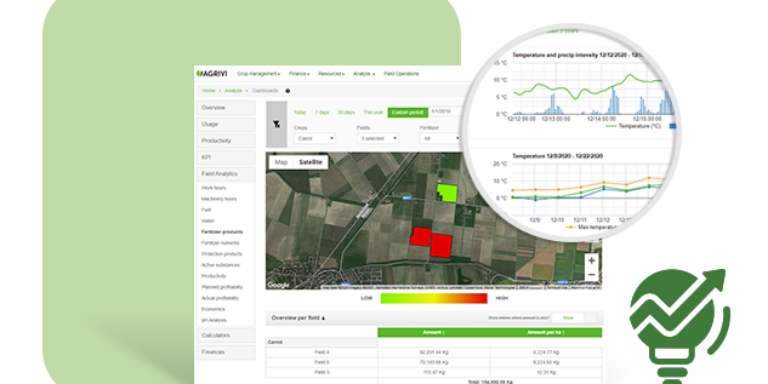Click the left red field polygon on map
768x384 pixels.
pyautogui.click(x=420, y=237)
